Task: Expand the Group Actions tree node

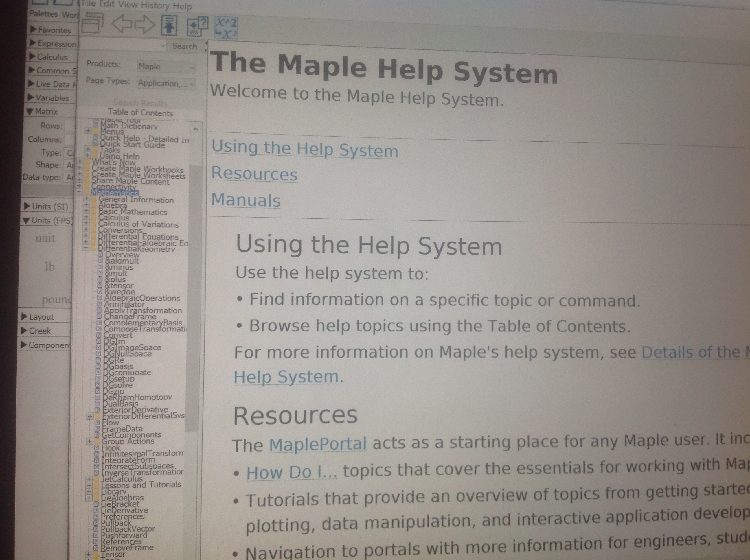Action: tap(89, 441)
